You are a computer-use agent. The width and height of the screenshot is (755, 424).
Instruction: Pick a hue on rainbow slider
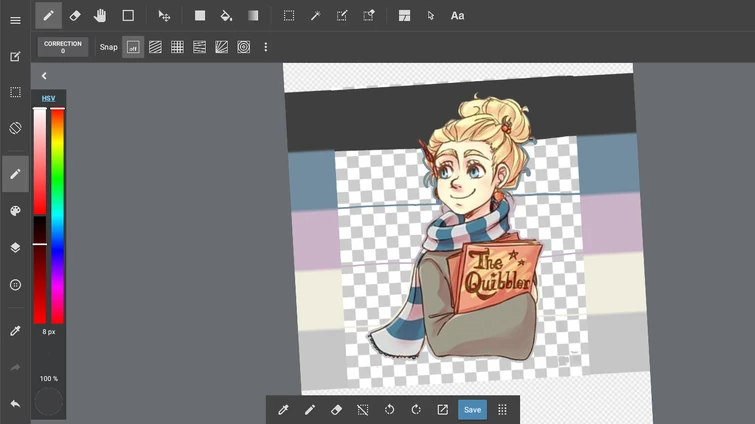tap(58, 216)
